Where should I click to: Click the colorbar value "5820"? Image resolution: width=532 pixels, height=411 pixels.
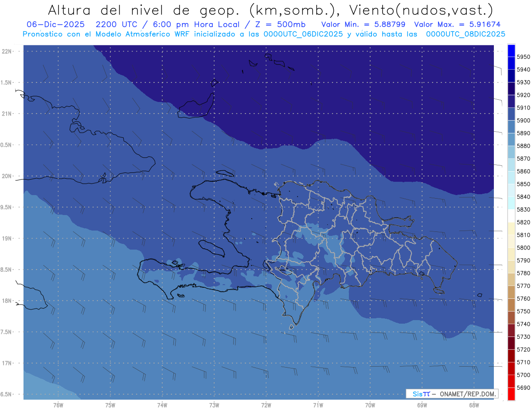coord(523,222)
